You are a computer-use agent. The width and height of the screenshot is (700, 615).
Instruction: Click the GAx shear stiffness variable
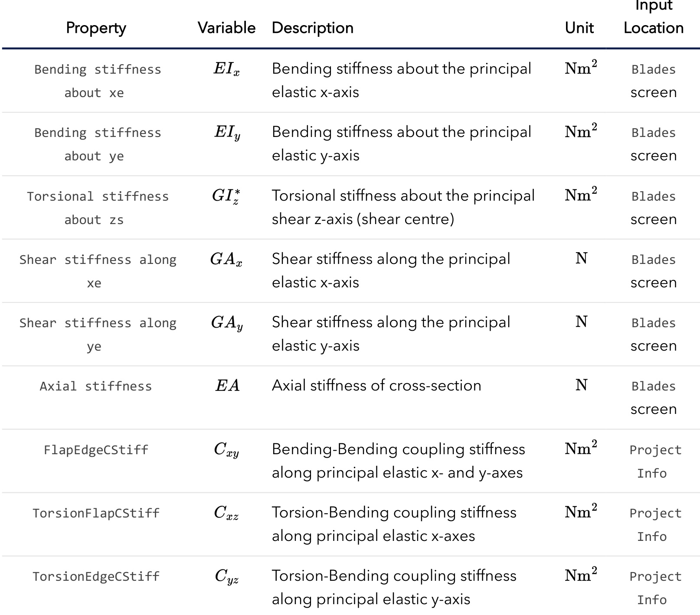pyautogui.click(x=226, y=259)
